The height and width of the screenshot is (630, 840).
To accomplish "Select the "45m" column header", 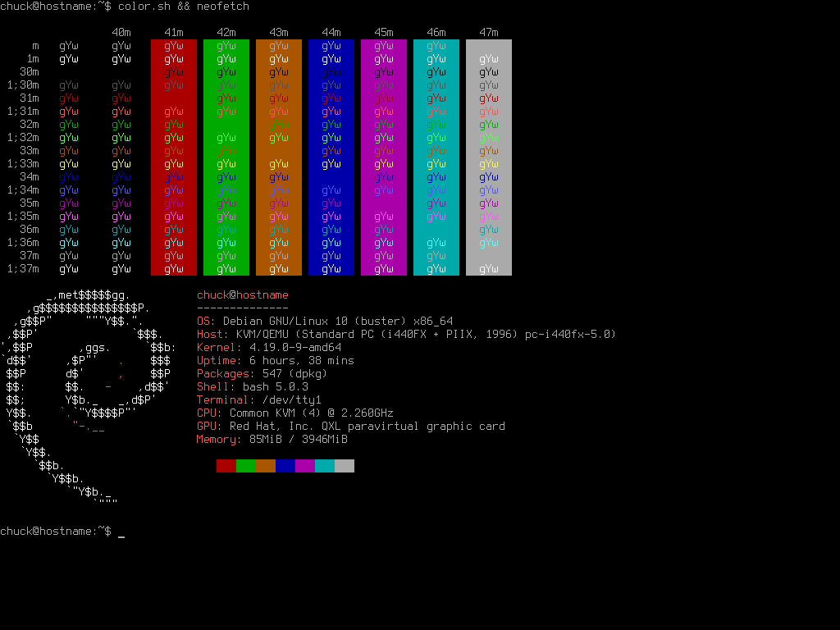I will pyautogui.click(x=384, y=33).
